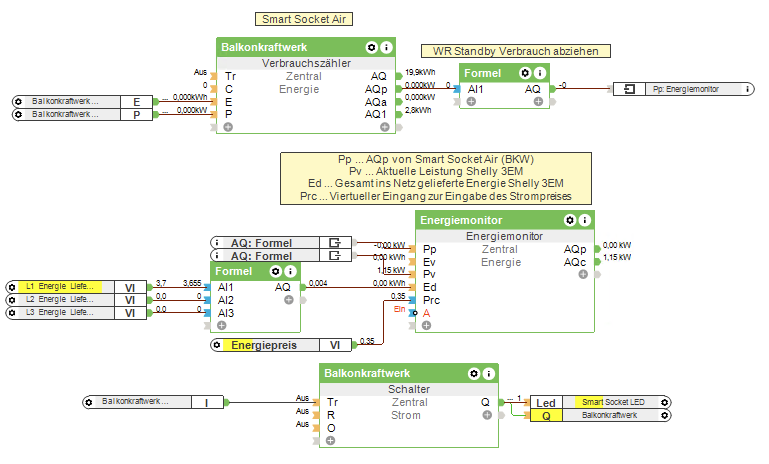
Task: Select the Smart Socket Air note label
Action: click(x=304, y=19)
